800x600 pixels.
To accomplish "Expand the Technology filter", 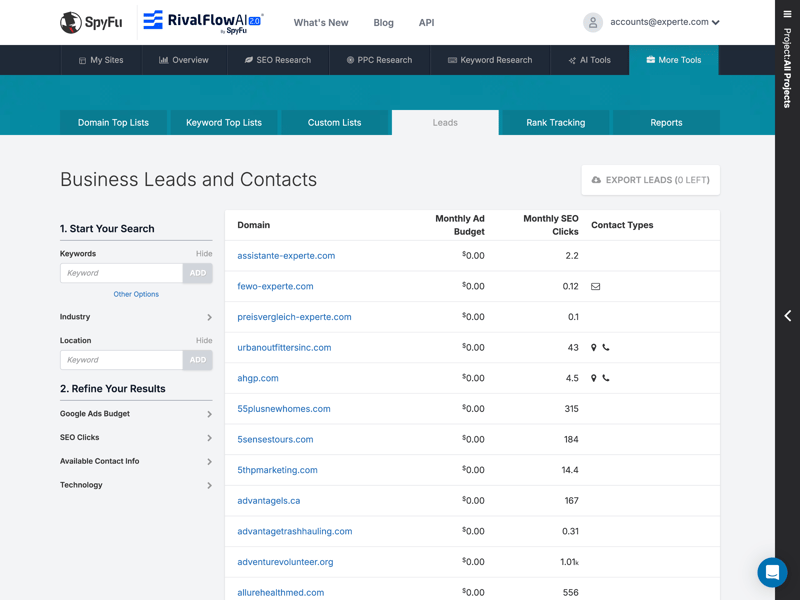I will (209, 486).
